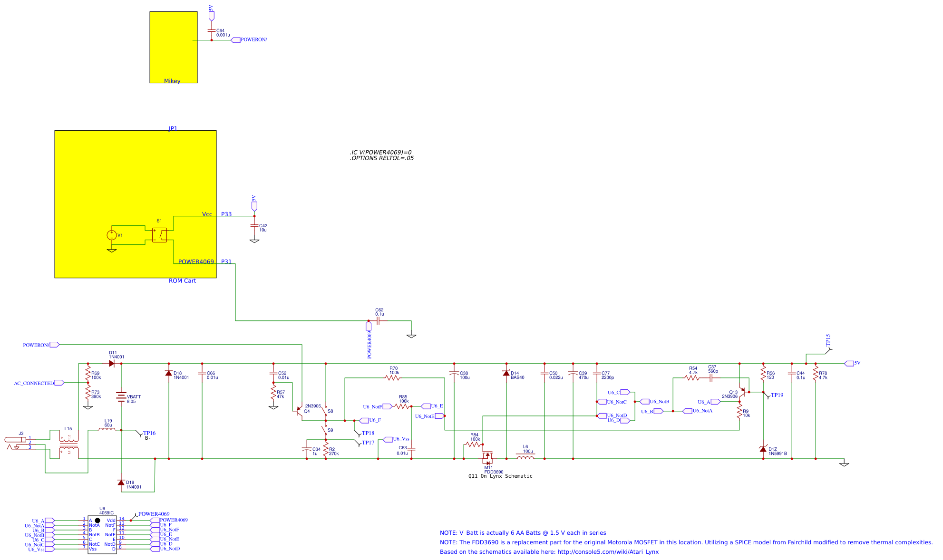Click the VBATT battery symbol
Screen dimensions: 943x560
coord(121,396)
